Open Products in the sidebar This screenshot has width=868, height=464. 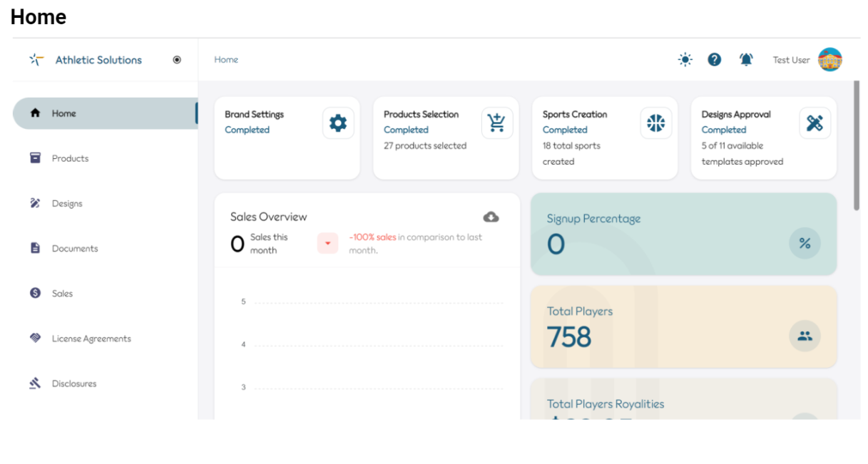click(x=105, y=158)
